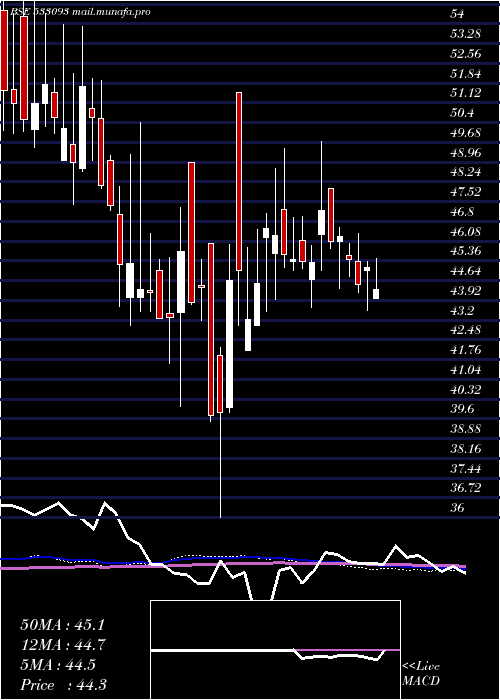Click the <<Live MACD label
The height and width of the screenshot is (700, 500).
click(x=421, y=674)
